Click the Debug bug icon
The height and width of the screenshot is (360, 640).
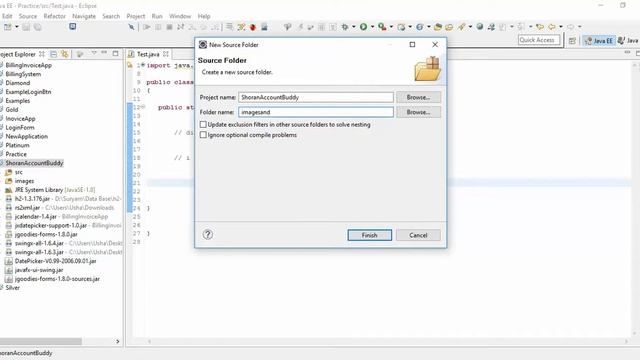(x=345, y=27)
